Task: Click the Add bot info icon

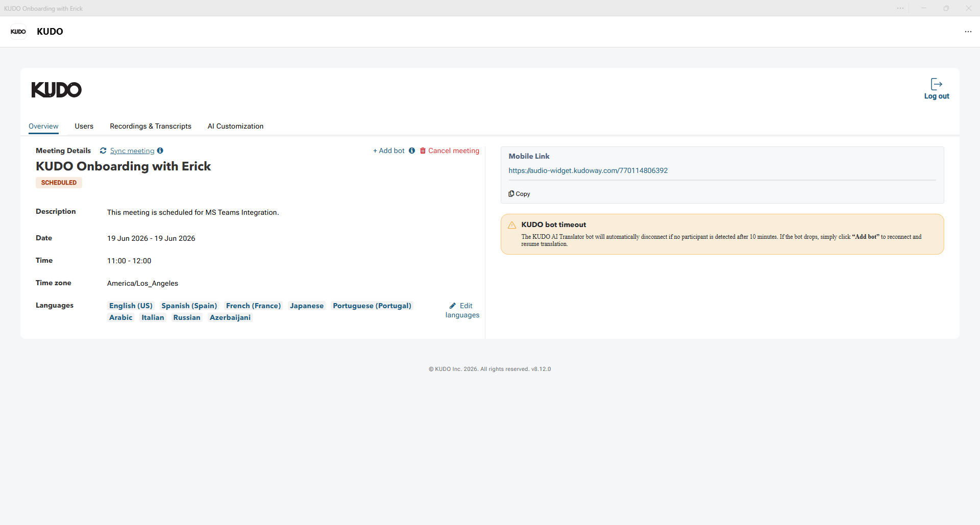Action: [x=412, y=151]
